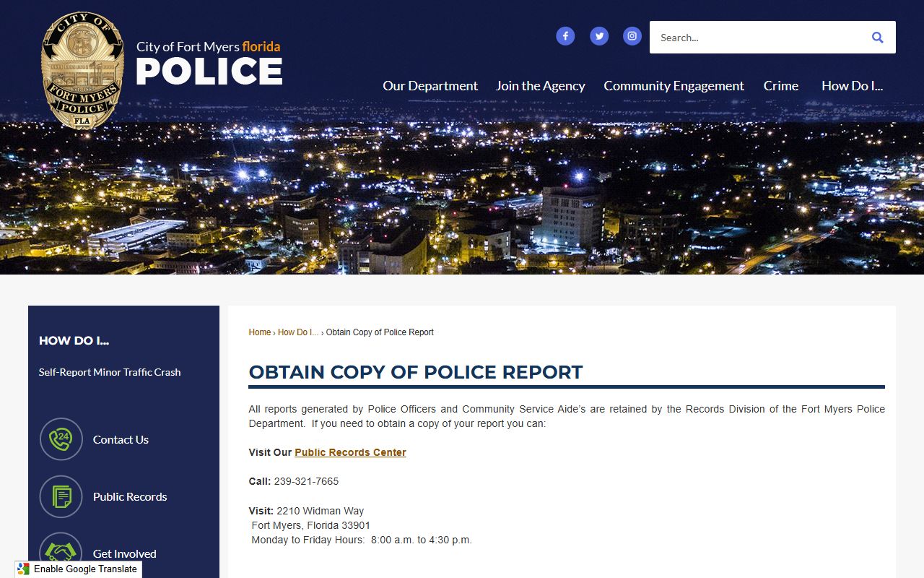This screenshot has height=578, width=924.
Task: Open the Facebook social icon
Action: coord(565,36)
